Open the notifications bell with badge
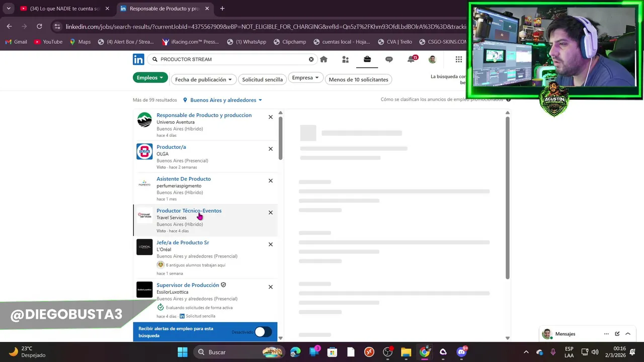The width and height of the screenshot is (644, 362). 412,59
